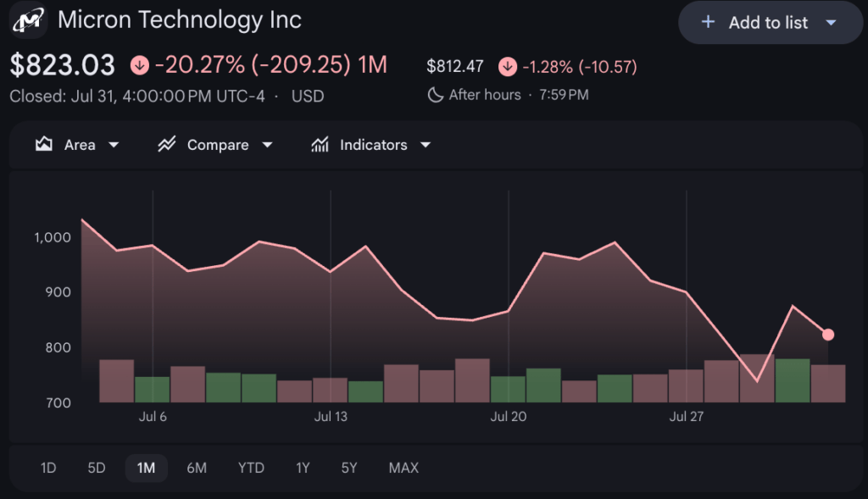Click the $823.03 closing price
Screen dimensions: 868x499
[63, 65]
